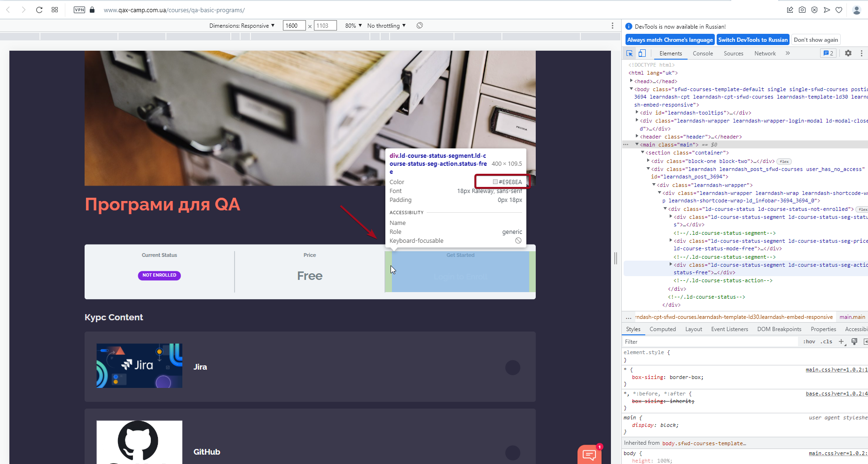The width and height of the screenshot is (868, 464).
Task: Click the throttling disable icon in device toolbar
Action: point(420,25)
